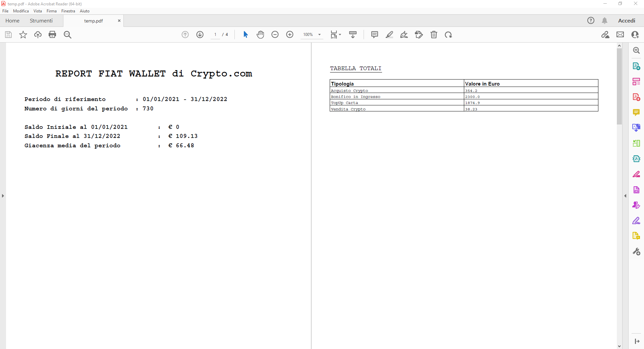Open the zoom level 100% dropdown
The height and width of the screenshot is (349, 644).
[x=312, y=35]
